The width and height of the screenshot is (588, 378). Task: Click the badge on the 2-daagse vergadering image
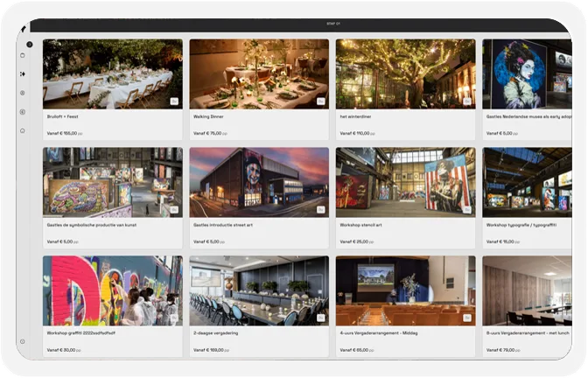[320, 318]
